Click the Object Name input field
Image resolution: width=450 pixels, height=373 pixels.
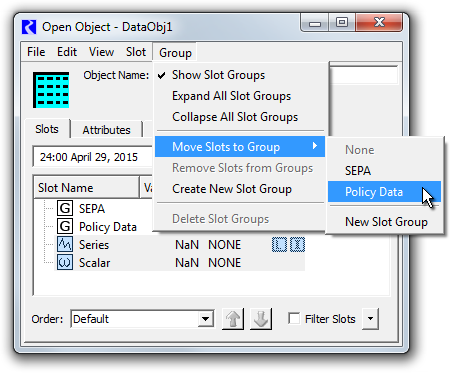point(363,75)
